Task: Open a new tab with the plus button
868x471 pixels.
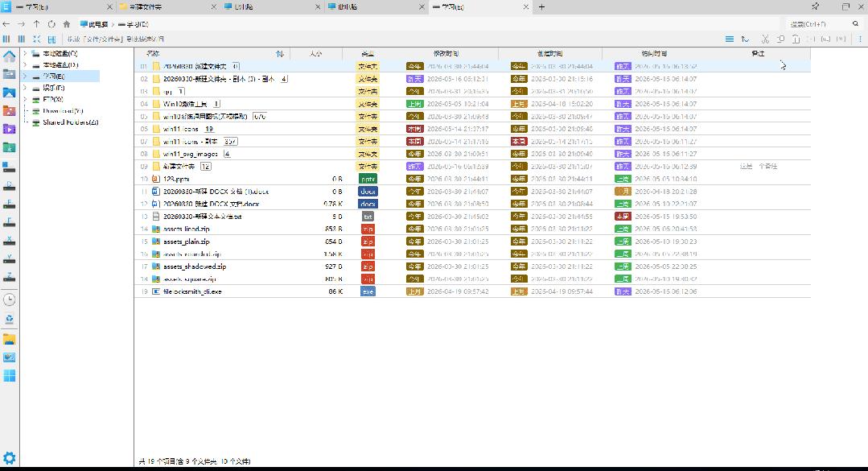Action: [541, 6]
